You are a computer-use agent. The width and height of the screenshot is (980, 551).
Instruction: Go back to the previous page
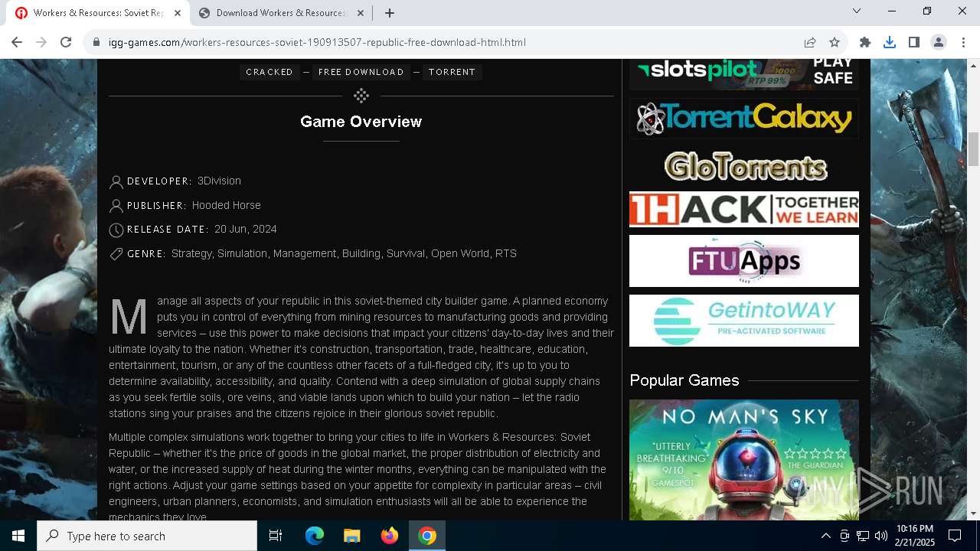pyautogui.click(x=17, y=42)
